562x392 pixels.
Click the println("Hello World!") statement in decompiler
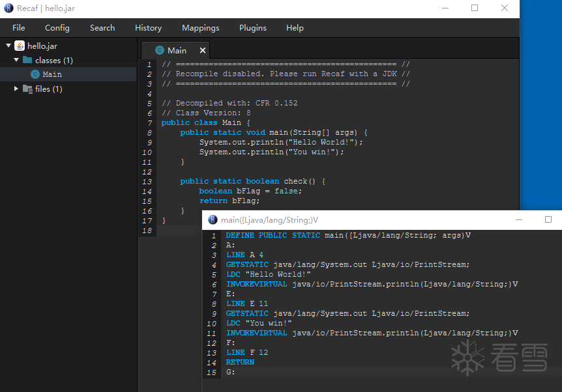[x=281, y=142]
